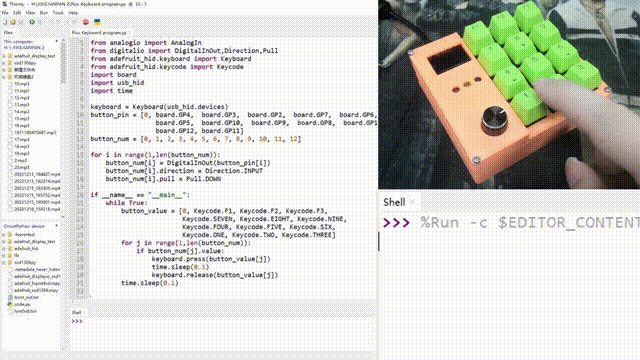
Task: Click code line 'while True:'
Action: click(127, 203)
